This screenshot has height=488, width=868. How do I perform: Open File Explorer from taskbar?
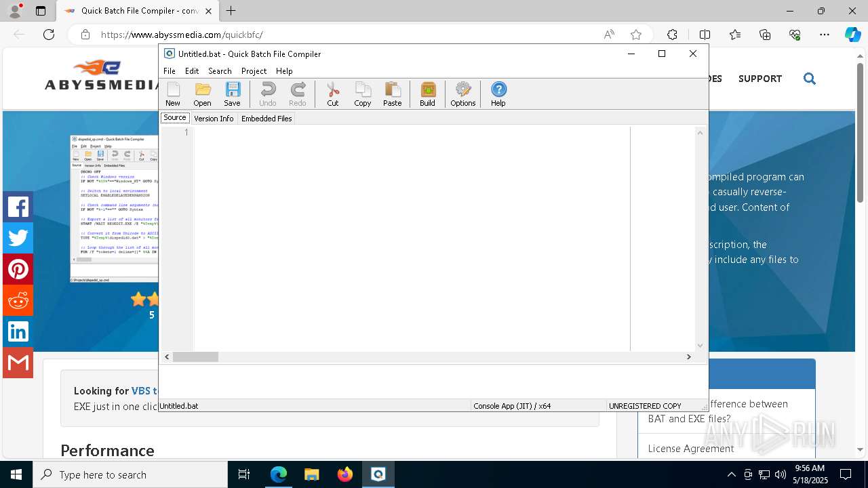pyautogui.click(x=311, y=474)
